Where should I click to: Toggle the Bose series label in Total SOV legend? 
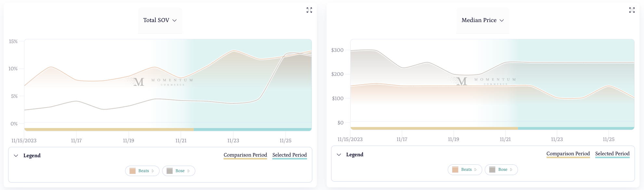click(x=180, y=171)
